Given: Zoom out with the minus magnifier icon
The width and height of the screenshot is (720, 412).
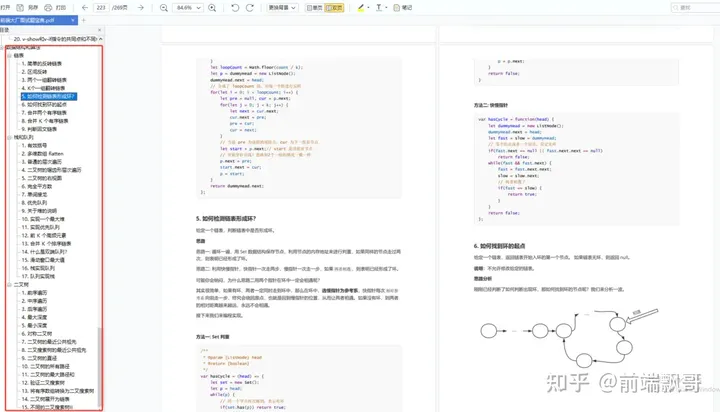Looking at the screenshot, I should point(163,8).
